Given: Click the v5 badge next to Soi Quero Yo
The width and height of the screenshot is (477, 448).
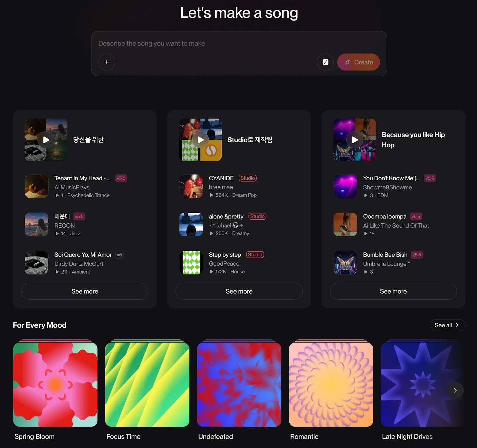Looking at the screenshot, I should [x=119, y=255].
